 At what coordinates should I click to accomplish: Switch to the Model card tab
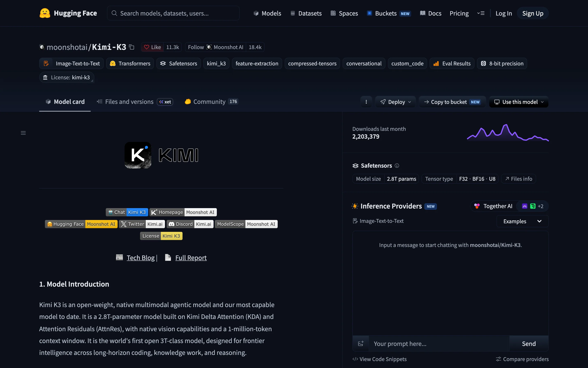65,102
